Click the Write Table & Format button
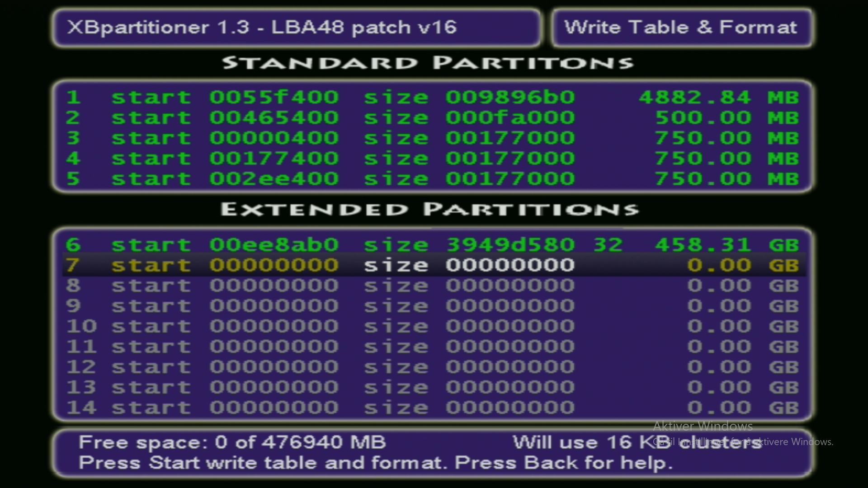Image resolution: width=868 pixels, height=488 pixels. pos(682,28)
